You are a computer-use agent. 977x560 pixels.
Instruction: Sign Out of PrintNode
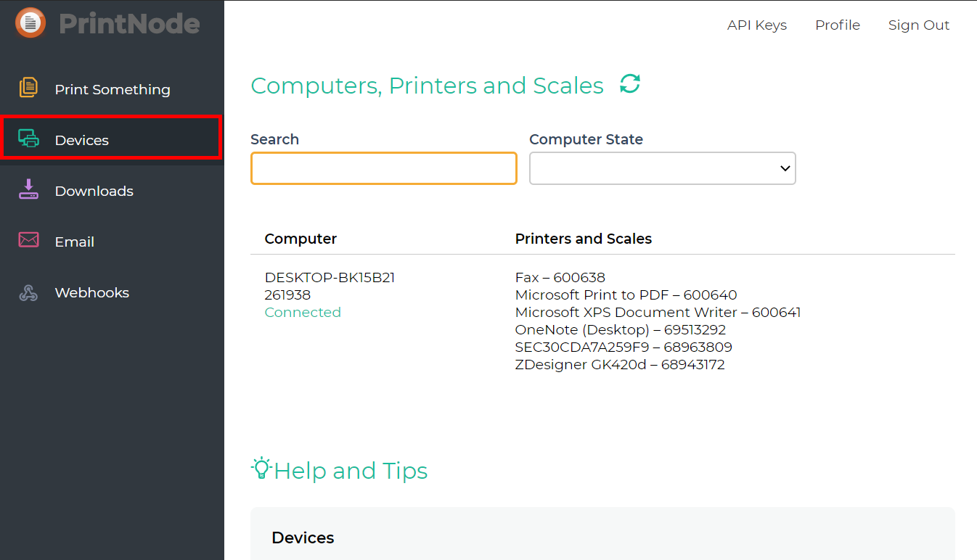pyautogui.click(x=918, y=25)
